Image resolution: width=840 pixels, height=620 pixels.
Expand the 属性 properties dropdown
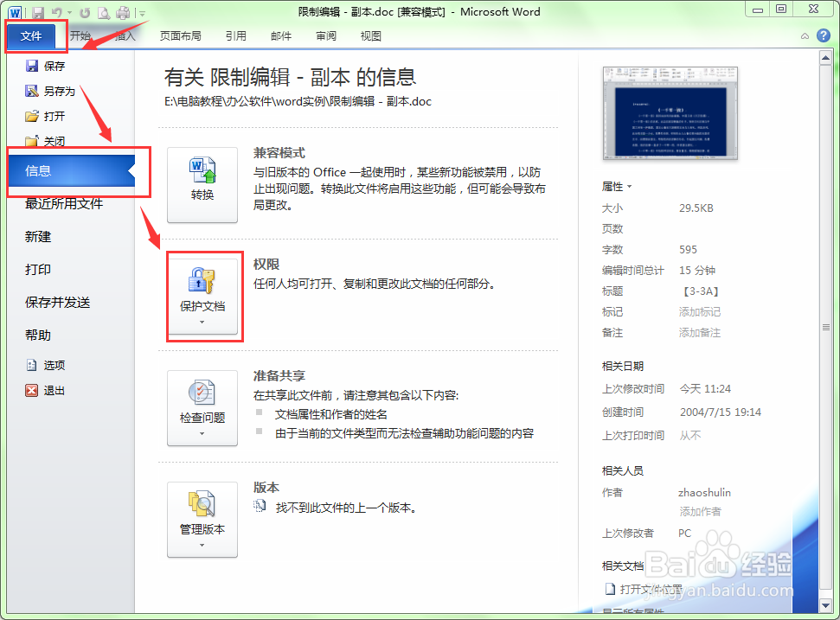[x=617, y=186]
